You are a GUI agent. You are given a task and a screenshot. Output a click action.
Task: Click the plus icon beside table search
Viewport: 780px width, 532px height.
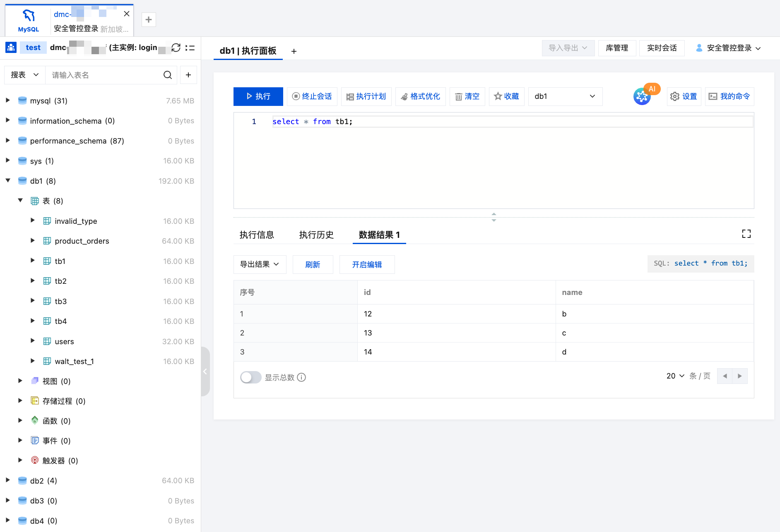188,75
